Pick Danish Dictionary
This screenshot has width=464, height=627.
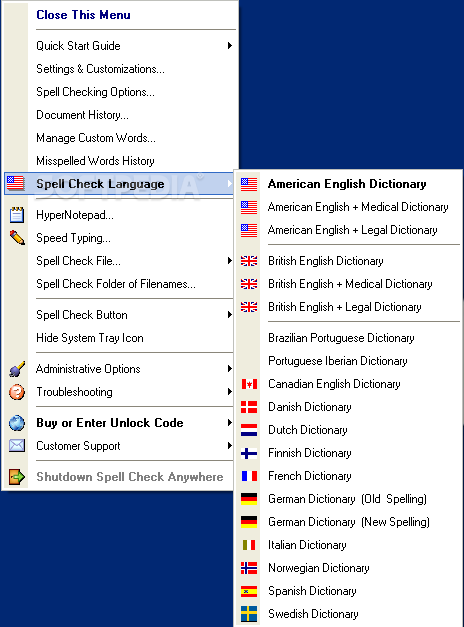310,407
